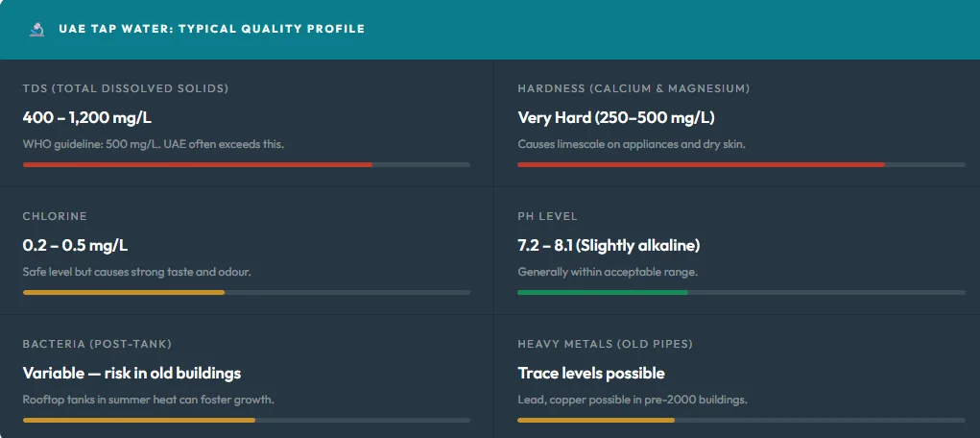Click "Variable — risk in old buildings" text
This screenshot has width=980, height=438.
click(x=131, y=373)
